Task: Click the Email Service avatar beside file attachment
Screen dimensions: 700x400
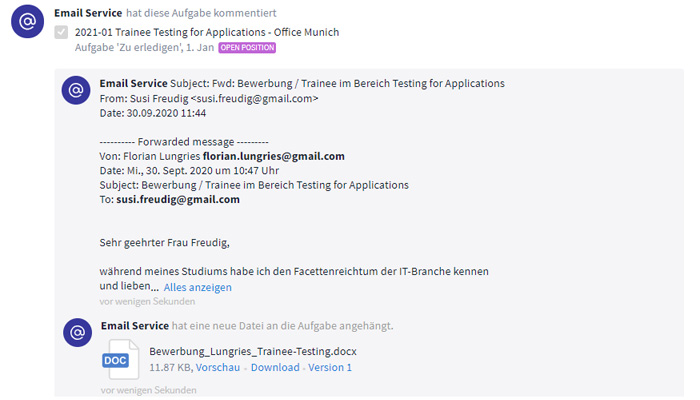Action: click(x=78, y=333)
